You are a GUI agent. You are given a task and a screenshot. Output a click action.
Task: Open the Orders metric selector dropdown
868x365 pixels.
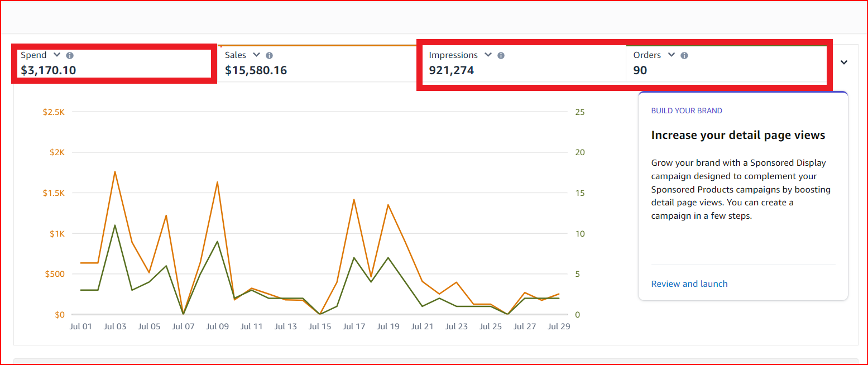pyautogui.click(x=671, y=55)
